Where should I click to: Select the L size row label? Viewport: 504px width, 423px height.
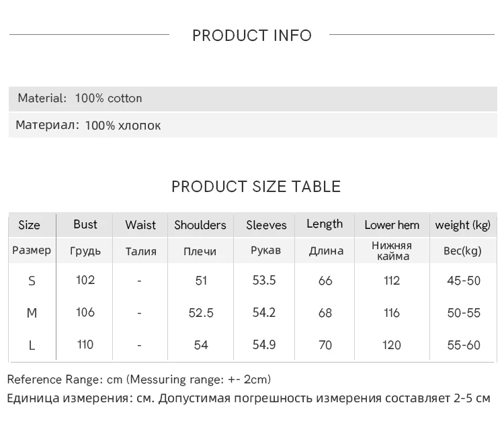[32, 345]
